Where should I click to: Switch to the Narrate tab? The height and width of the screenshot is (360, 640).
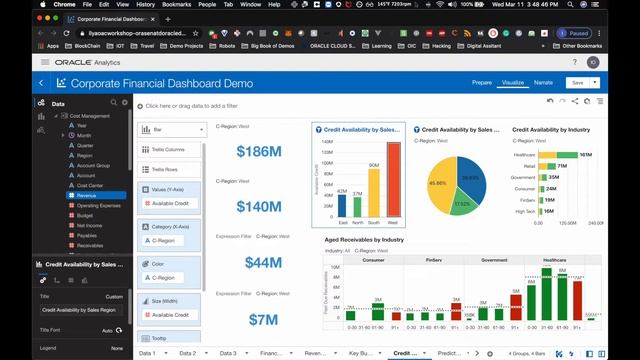click(x=543, y=82)
